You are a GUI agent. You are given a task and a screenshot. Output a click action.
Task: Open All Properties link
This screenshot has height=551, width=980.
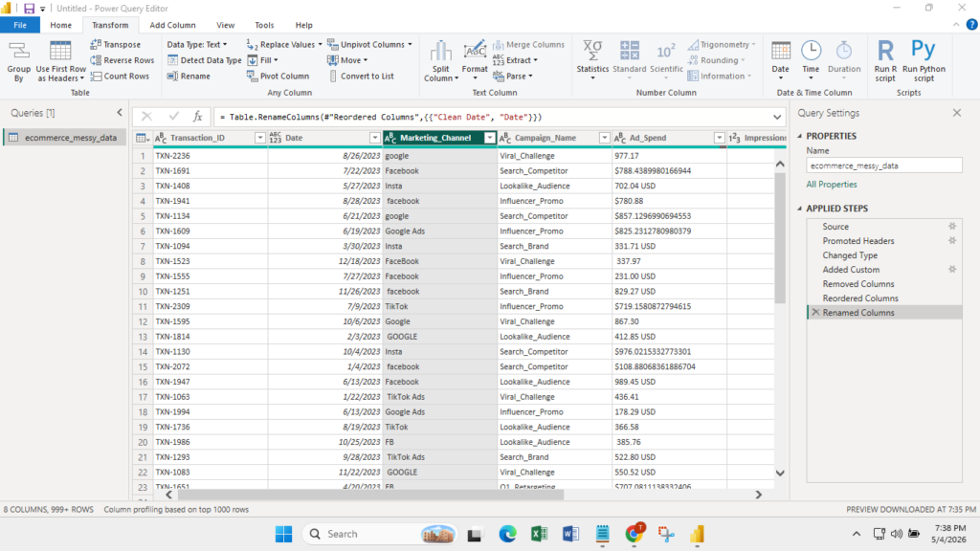click(x=832, y=185)
